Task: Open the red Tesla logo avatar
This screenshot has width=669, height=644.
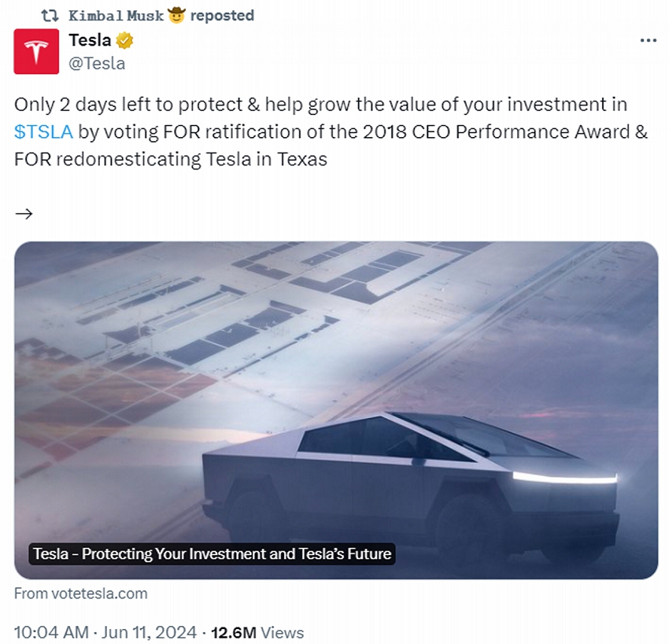Action: click(x=36, y=51)
